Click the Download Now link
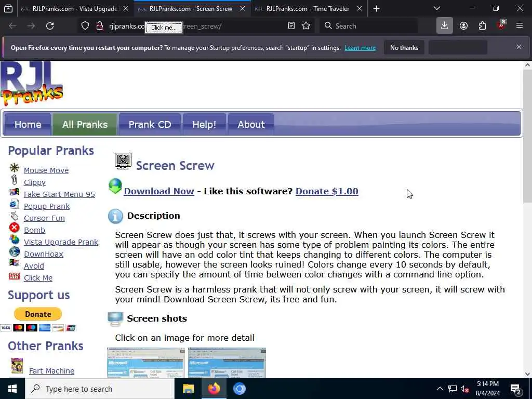The height and width of the screenshot is (399, 532). [x=159, y=191]
